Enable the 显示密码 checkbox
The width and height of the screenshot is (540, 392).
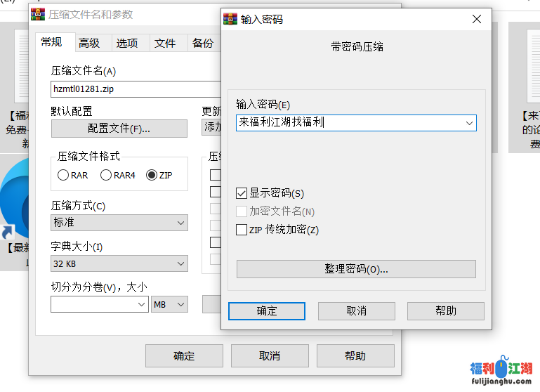click(x=242, y=193)
